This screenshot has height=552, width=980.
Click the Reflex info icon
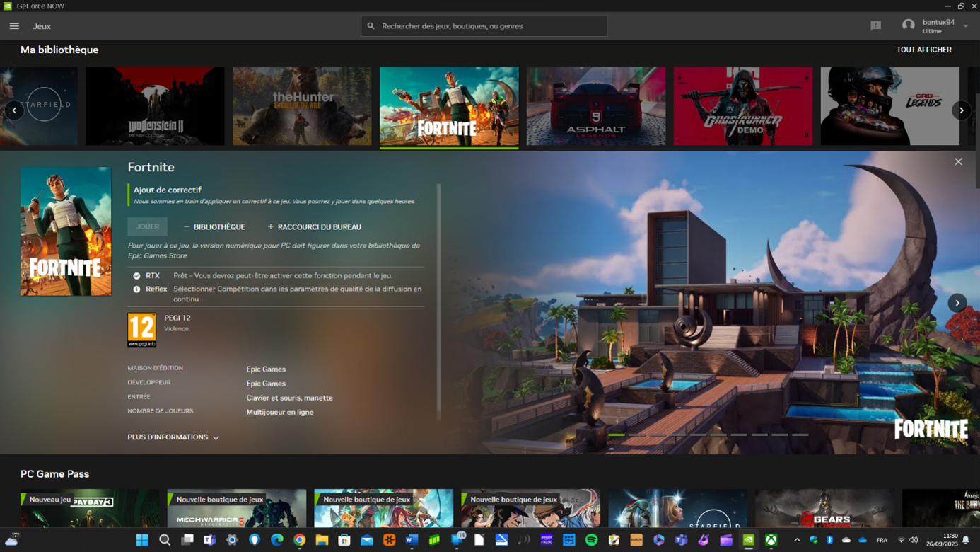point(136,289)
